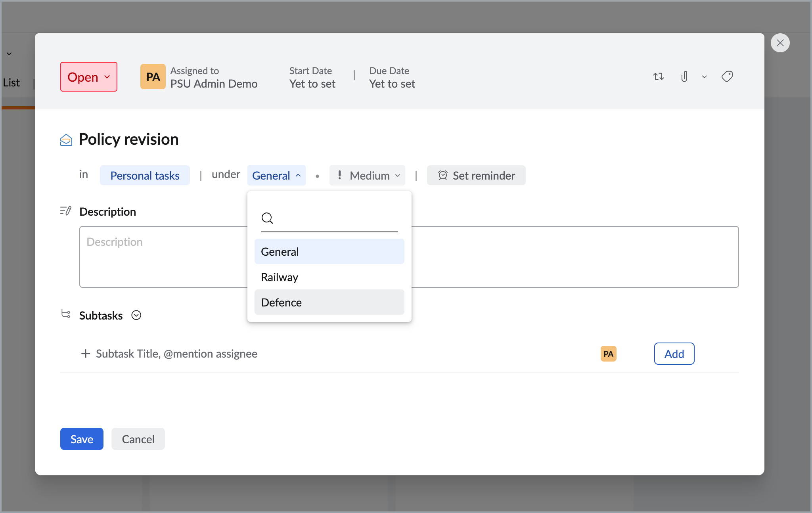Click the recurrence arrows icon
The image size is (812, 513).
pos(659,77)
